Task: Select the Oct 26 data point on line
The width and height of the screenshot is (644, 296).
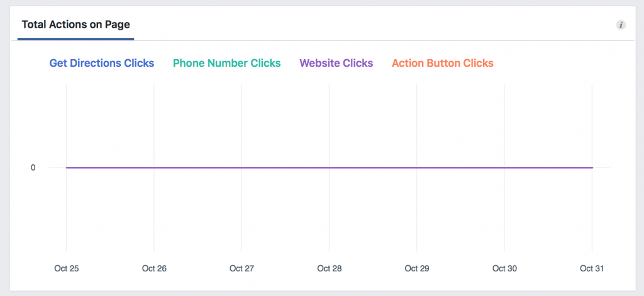Action: tap(154, 168)
